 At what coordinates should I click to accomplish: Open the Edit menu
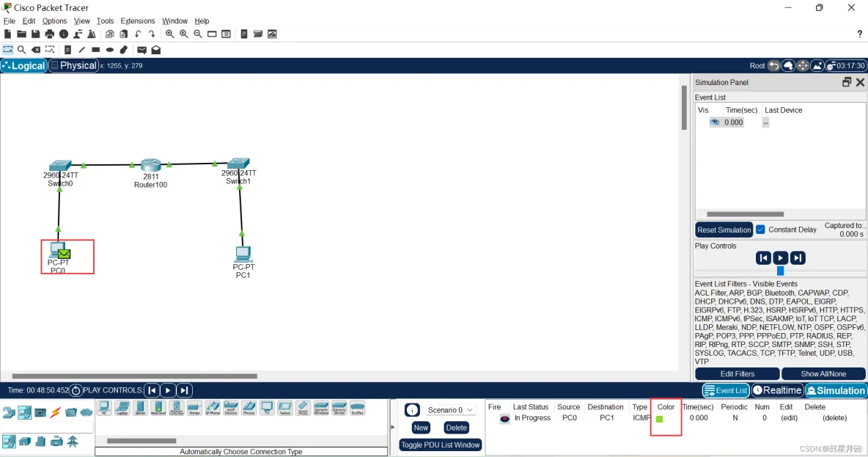coord(29,21)
